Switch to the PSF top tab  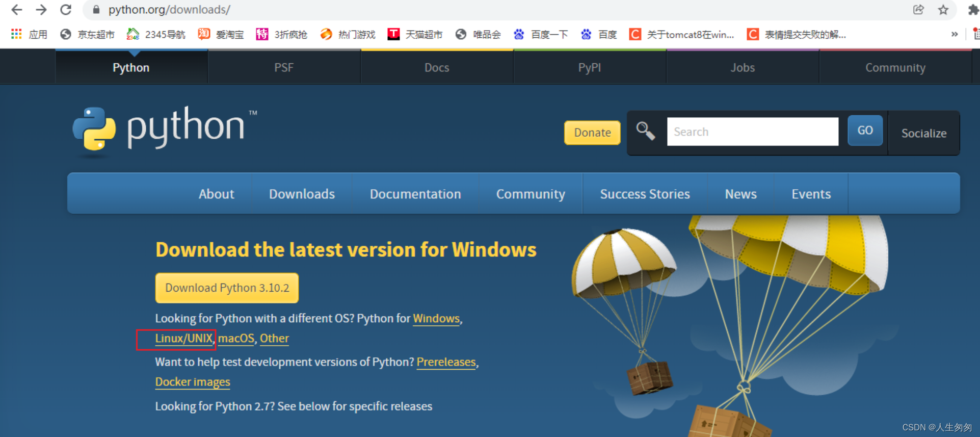click(x=284, y=67)
